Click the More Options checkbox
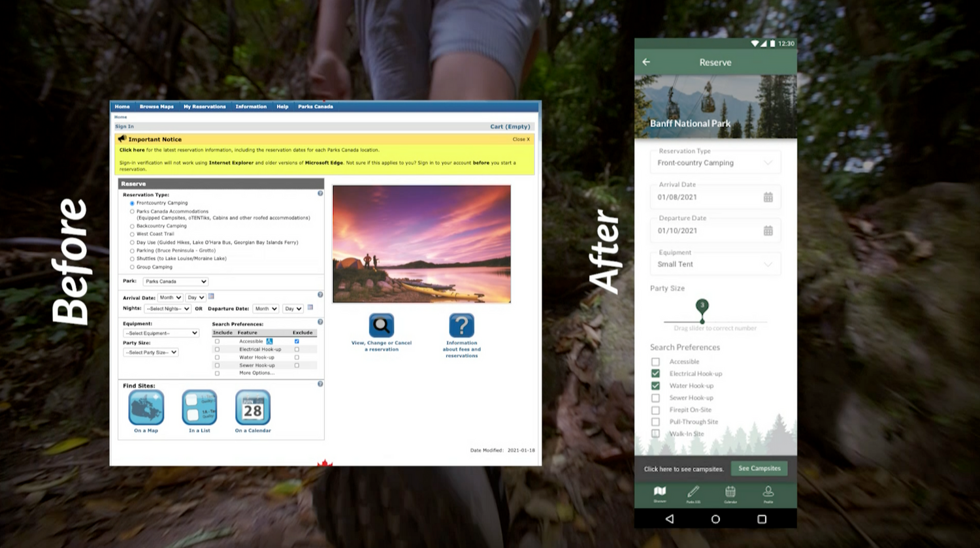Image resolution: width=980 pixels, height=548 pixels. click(x=217, y=374)
